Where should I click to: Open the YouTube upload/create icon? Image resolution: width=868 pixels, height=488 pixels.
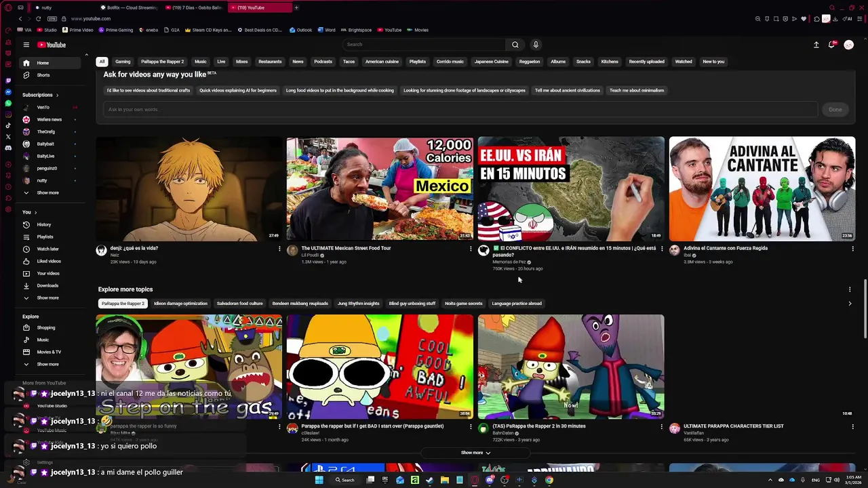pos(816,45)
